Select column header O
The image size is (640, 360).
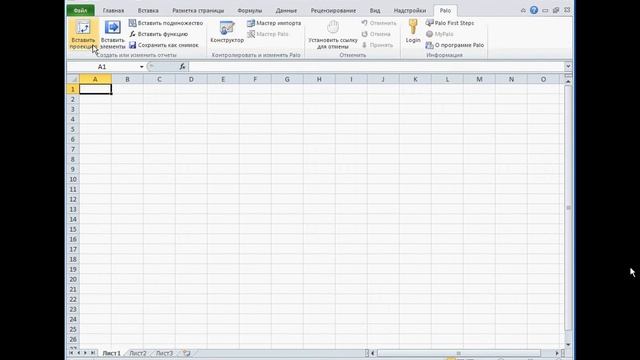543,79
